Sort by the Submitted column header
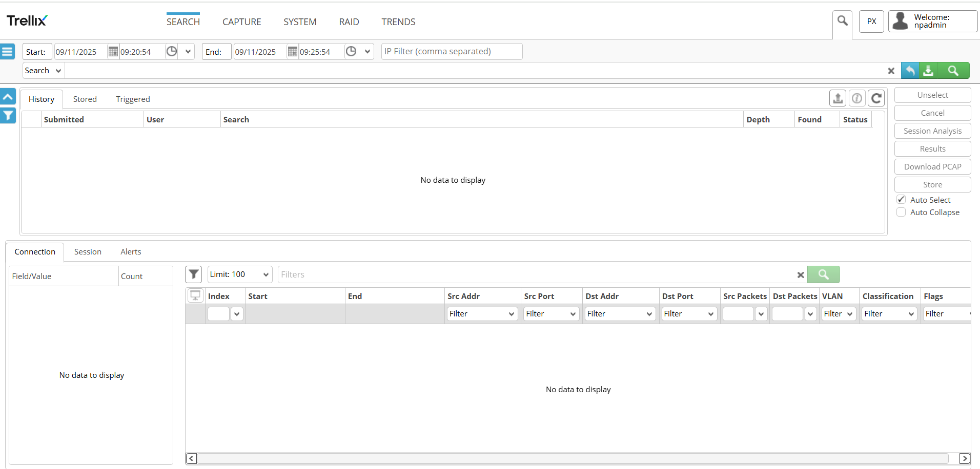980x469 pixels. point(92,119)
